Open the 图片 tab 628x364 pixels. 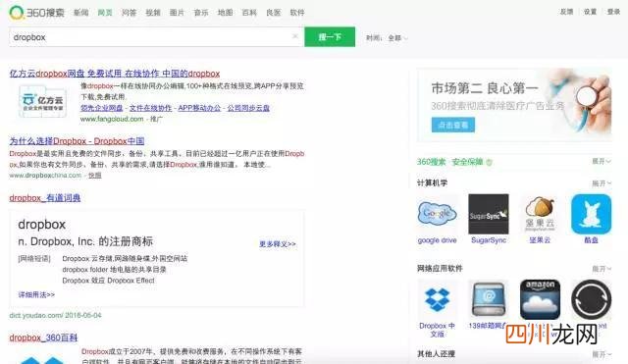click(x=177, y=13)
